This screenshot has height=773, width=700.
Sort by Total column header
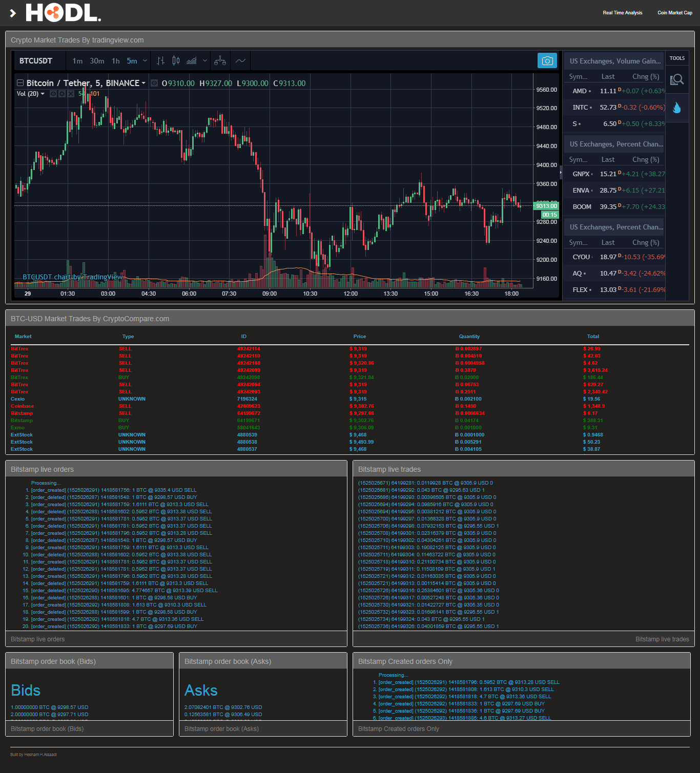pyautogui.click(x=593, y=337)
